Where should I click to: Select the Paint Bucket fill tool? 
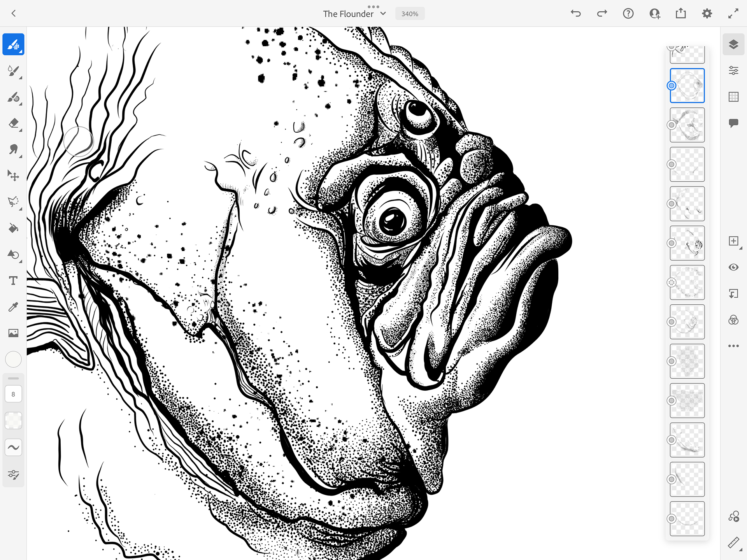tap(13, 228)
